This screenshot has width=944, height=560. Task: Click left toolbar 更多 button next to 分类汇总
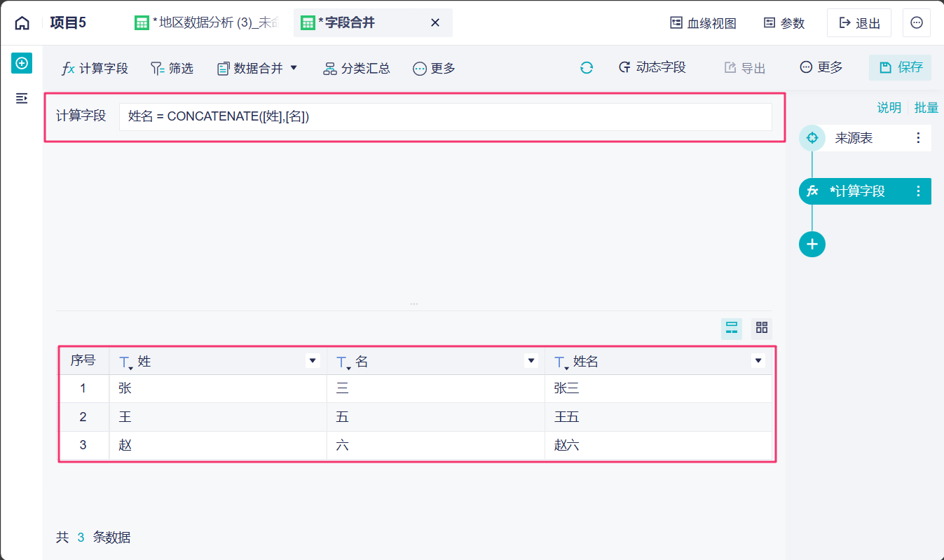[435, 68]
